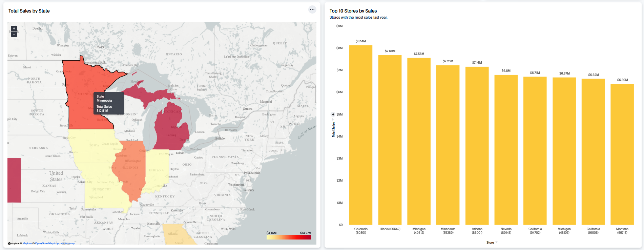Select the California (94702) bar
Screen dimensions: 644x250
click(x=535, y=151)
